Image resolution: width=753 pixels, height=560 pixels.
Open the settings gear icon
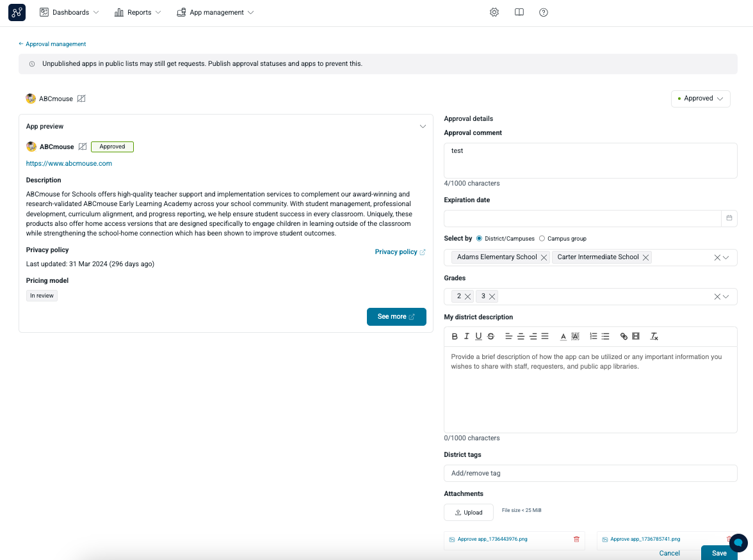coord(494,12)
